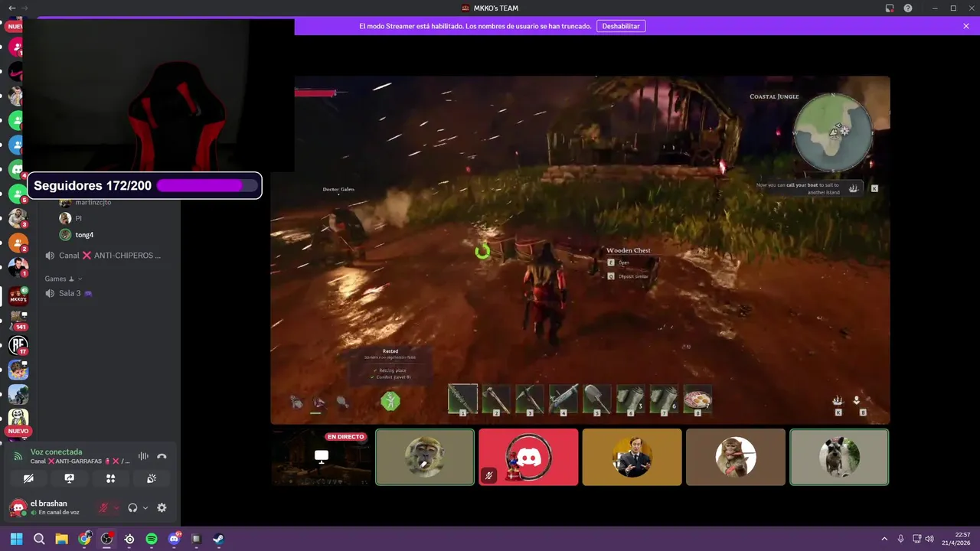Open green Discord-logo server with badge 4
The height and width of the screenshot is (551, 980).
pos(17,170)
